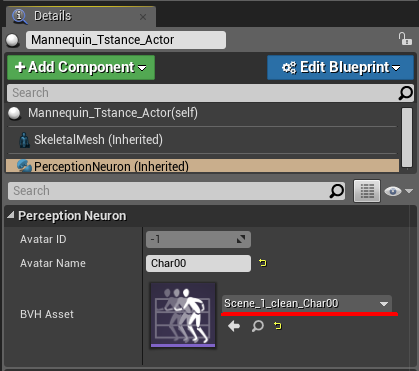Click the SkeletalMesh component icon
The height and width of the screenshot is (371, 419).
(24, 140)
